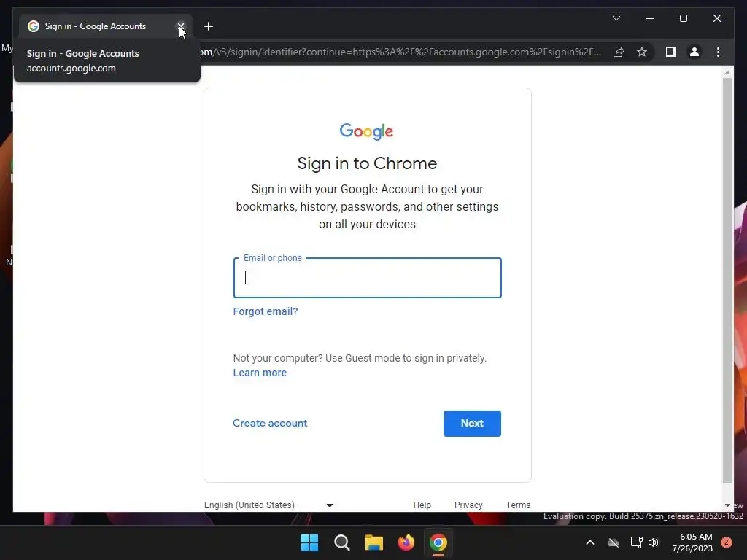Screen dimensions: 747x560
Task: Open a new tab with the plus button
Action: 209,26
